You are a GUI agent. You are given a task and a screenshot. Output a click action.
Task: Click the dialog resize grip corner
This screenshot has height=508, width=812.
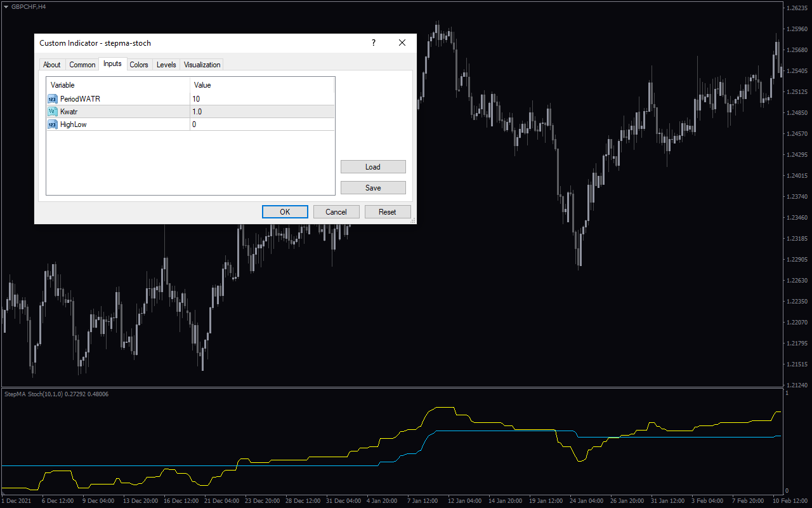coord(413,220)
